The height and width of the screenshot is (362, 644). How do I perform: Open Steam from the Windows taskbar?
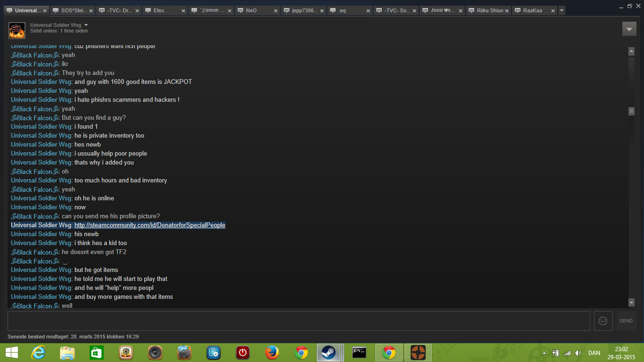(328, 353)
